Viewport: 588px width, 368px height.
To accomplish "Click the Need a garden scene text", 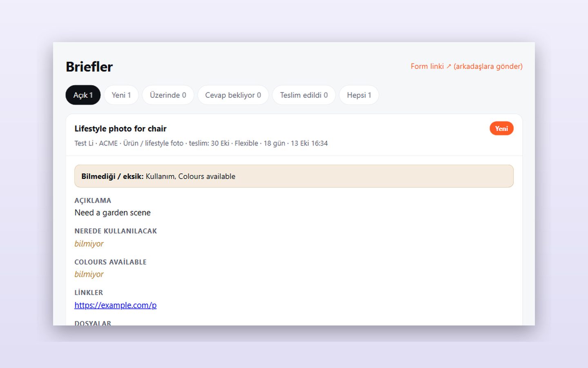I will pyautogui.click(x=112, y=213).
